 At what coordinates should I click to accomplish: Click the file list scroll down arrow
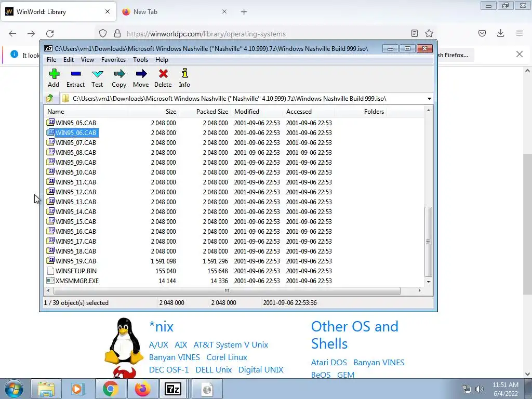(x=429, y=282)
